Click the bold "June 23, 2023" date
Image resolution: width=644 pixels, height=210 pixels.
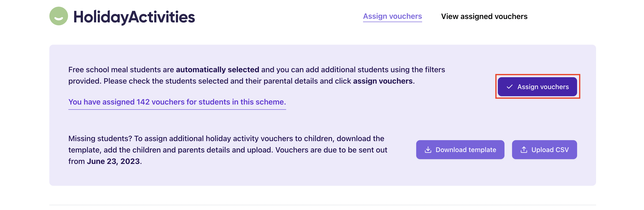pyautogui.click(x=113, y=162)
